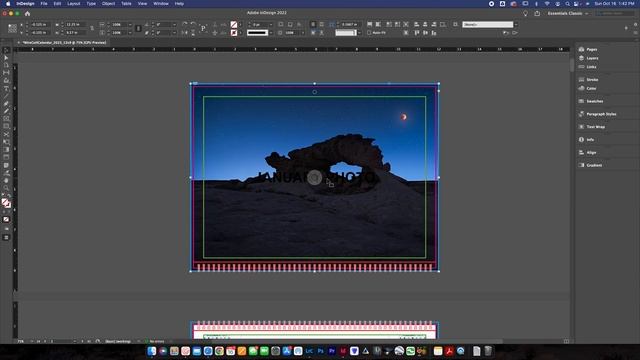Open the shear angle dropdown
640x360 pixels.
[174, 33]
